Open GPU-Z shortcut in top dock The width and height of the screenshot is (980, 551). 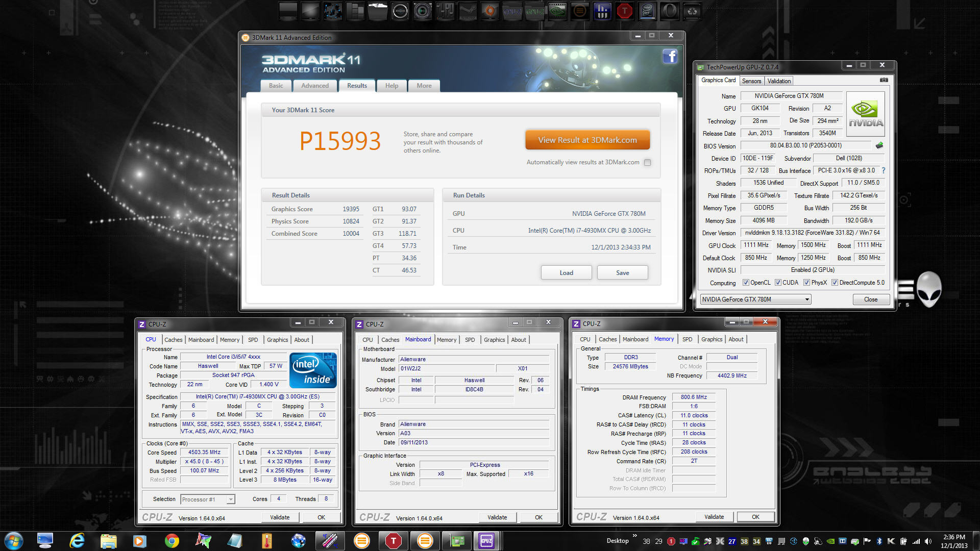[x=534, y=11]
